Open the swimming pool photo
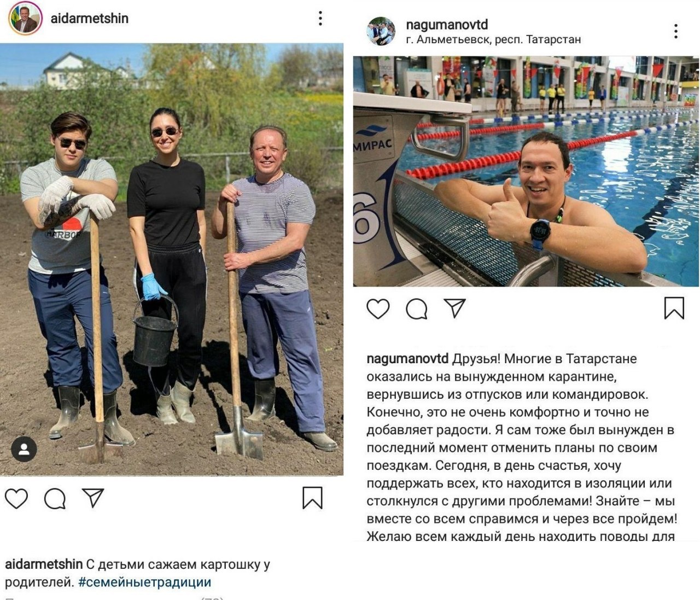 click(x=526, y=171)
